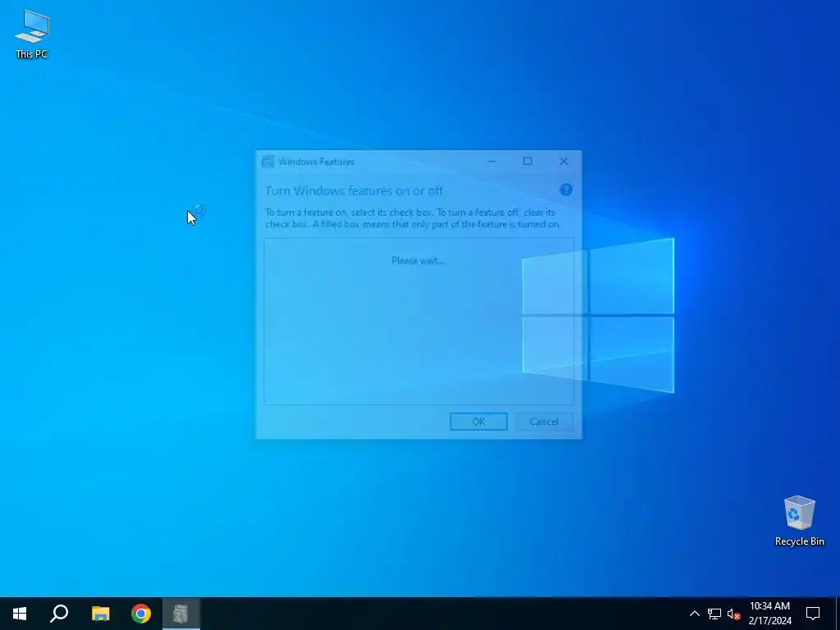Image resolution: width=840 pixels, height=630 pixels.
Task: Close the Windows Features dialog
Action: 564,162
